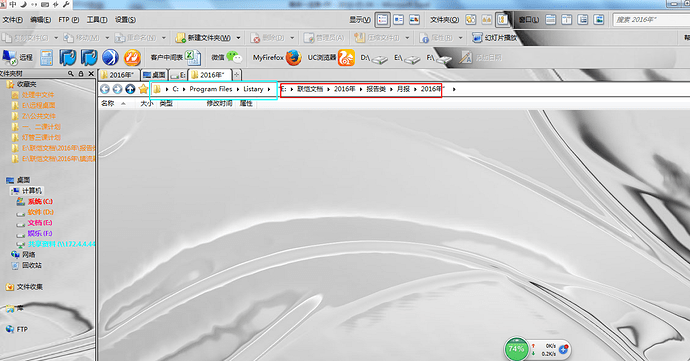Toggle the thumbnail view mode button
Image resolution: width=690 pixels, height=361 pixels.
[414, 19]
